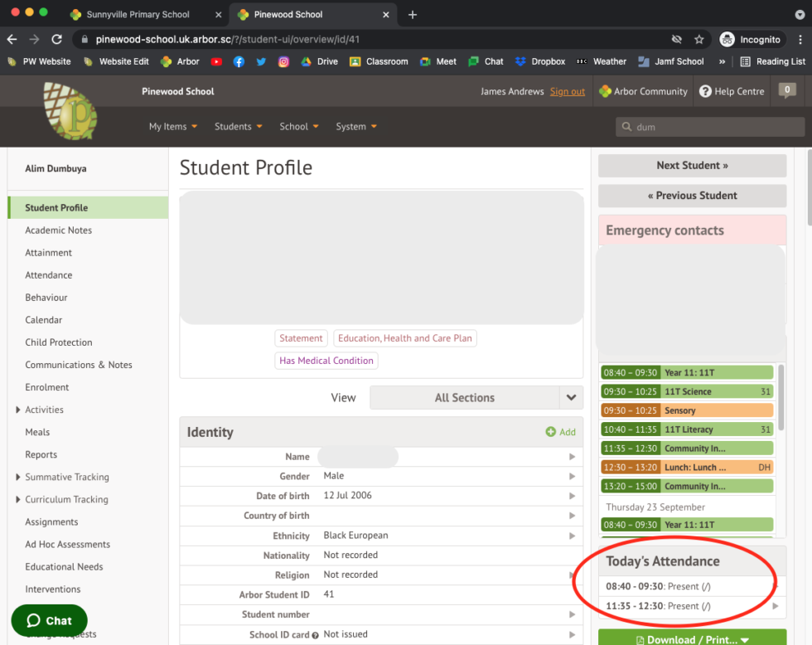Open Dropbox from the bookmarks bar

[540, 61]
